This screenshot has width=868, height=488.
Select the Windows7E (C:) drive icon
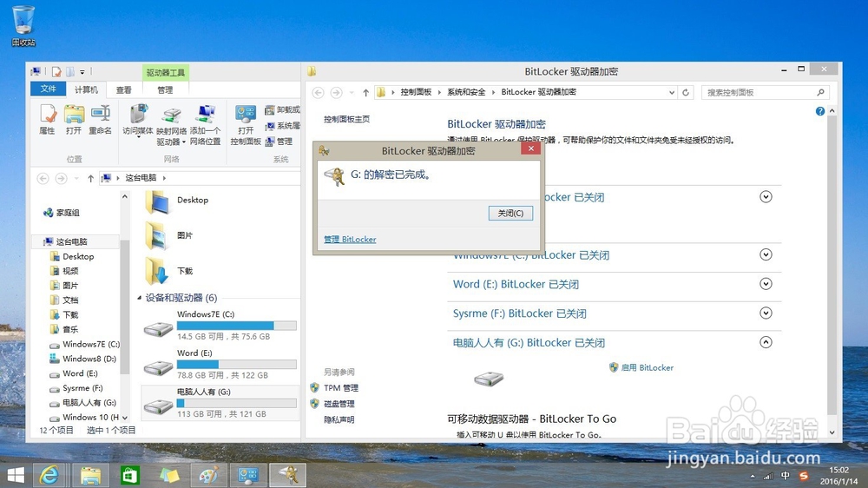click(x=158, y=329)
